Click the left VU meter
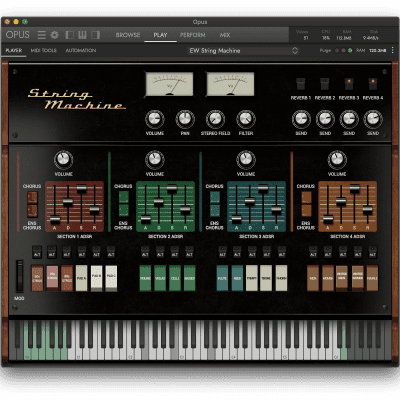 [169, 84]
